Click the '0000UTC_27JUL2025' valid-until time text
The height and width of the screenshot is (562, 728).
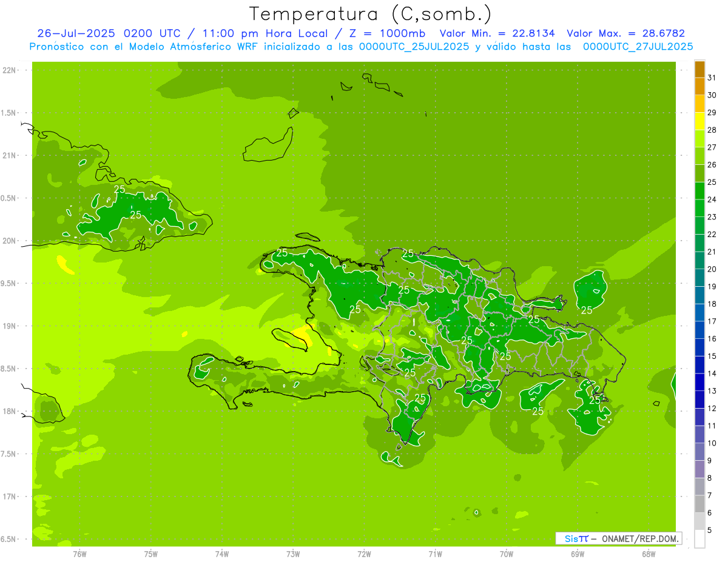[x=638, y=47]
